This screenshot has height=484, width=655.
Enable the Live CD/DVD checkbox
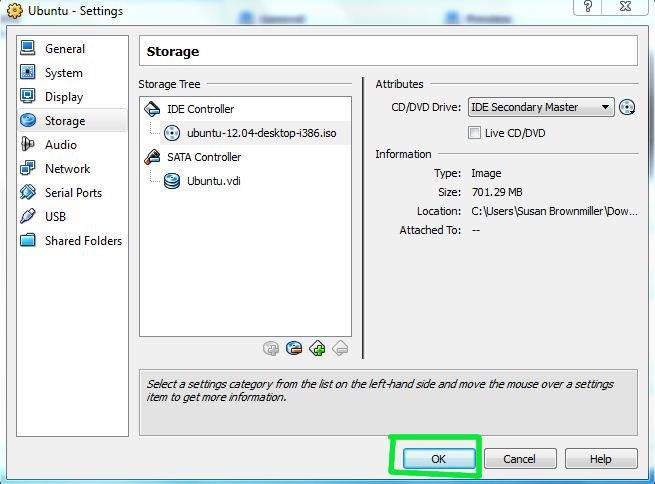click(x=474, y=133)
